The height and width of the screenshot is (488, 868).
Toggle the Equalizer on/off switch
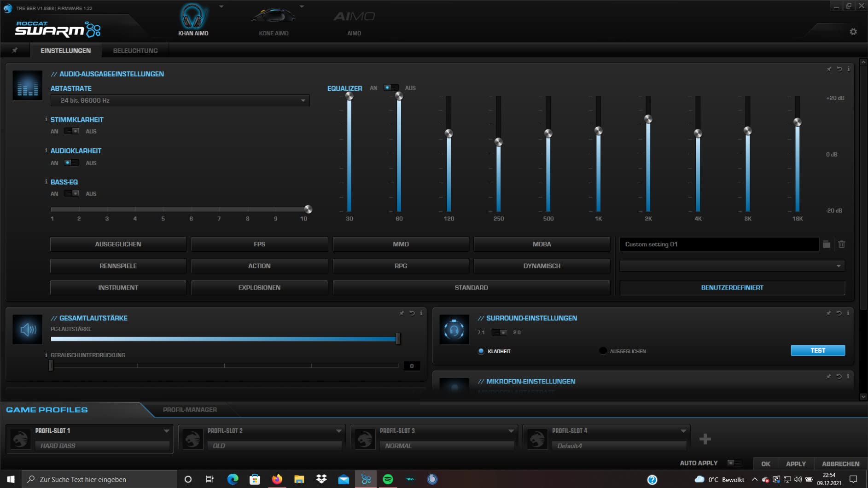pos(391,87)
